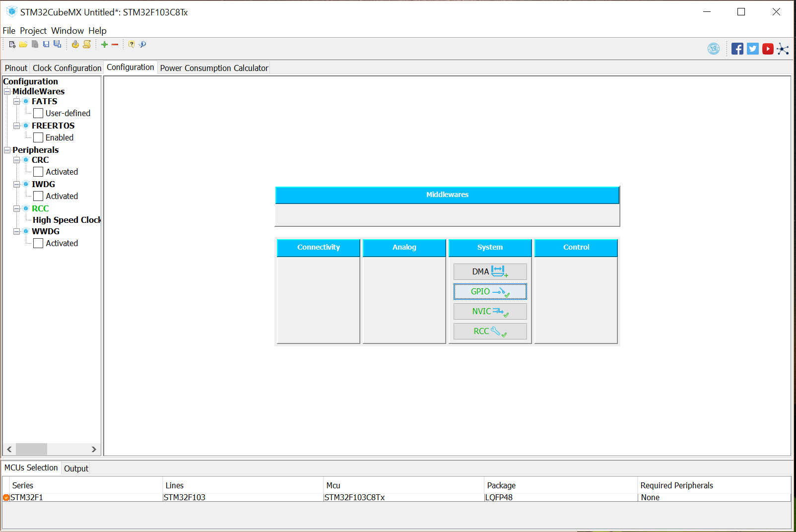Switch to the Pinout tab
This screenshot has height=532, width=796.
click(x=16, y=68)
